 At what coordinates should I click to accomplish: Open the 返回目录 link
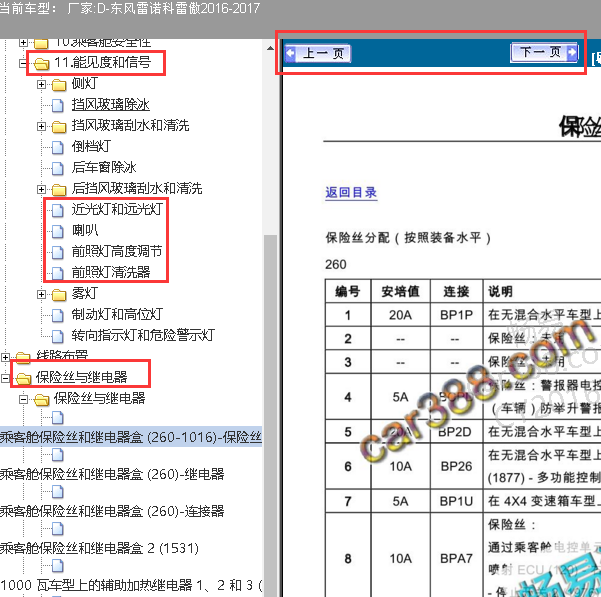coord(351,192)
